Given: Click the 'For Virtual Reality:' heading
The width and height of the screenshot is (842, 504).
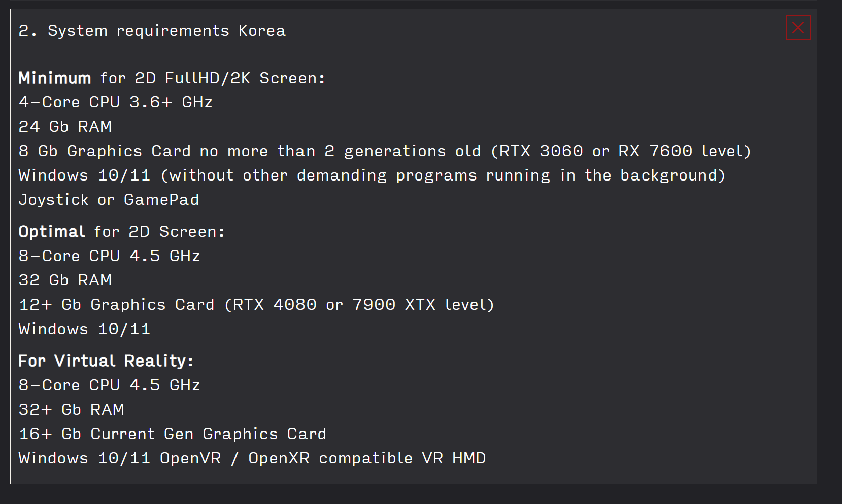Looking at the screenshot, I should pyautogui.click(x=106, y=361).
